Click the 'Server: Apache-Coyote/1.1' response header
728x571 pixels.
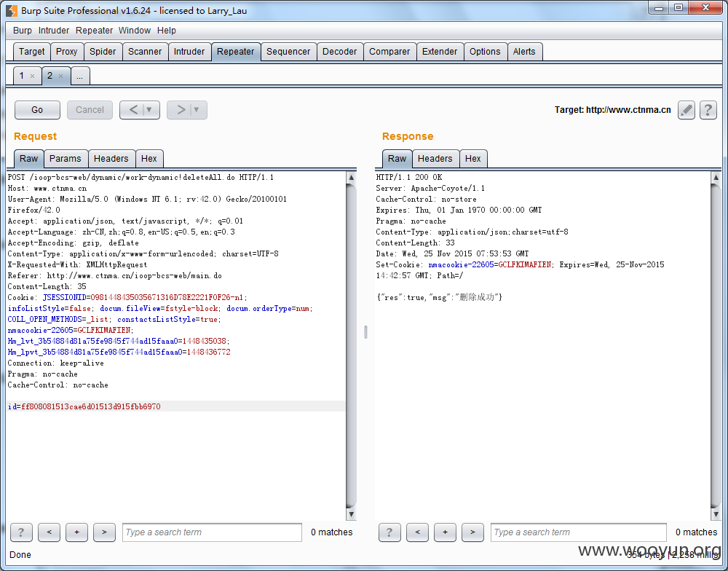(430, 188)
